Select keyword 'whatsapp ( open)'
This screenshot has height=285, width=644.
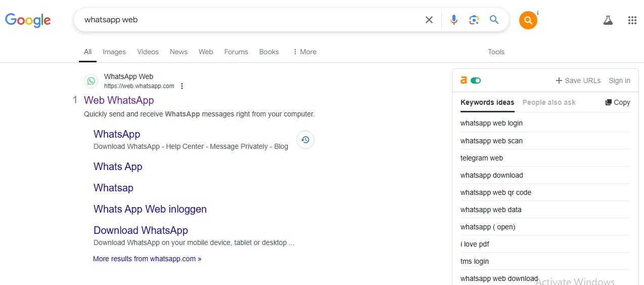coord(488,227)
